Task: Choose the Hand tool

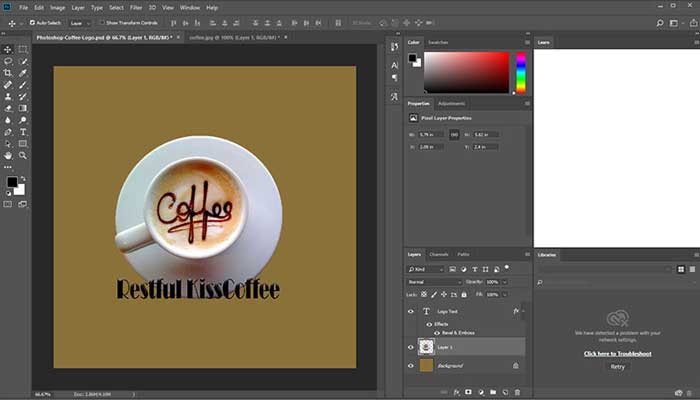Action: click(8, 156)
